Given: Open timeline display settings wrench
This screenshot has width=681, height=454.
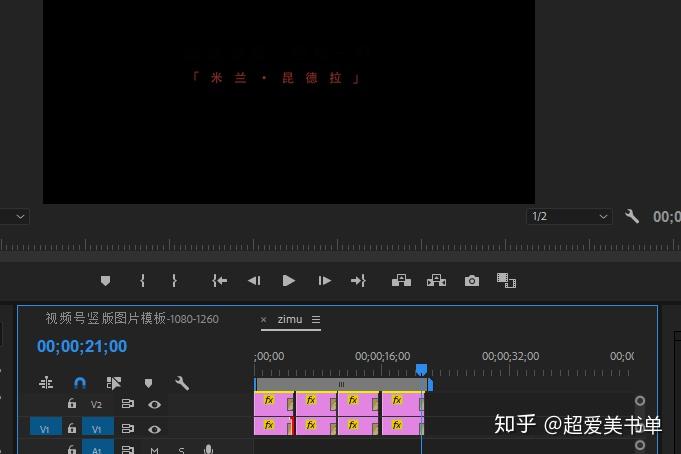Looking at the screenshot, I should 182,383.
